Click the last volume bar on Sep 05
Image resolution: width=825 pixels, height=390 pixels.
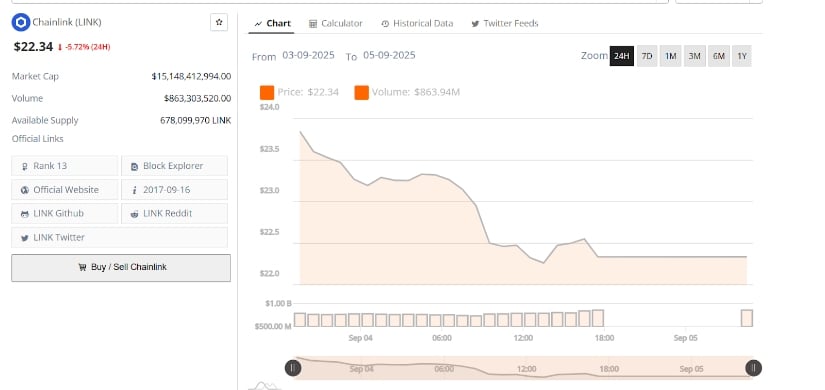click(x=747, y=318)
